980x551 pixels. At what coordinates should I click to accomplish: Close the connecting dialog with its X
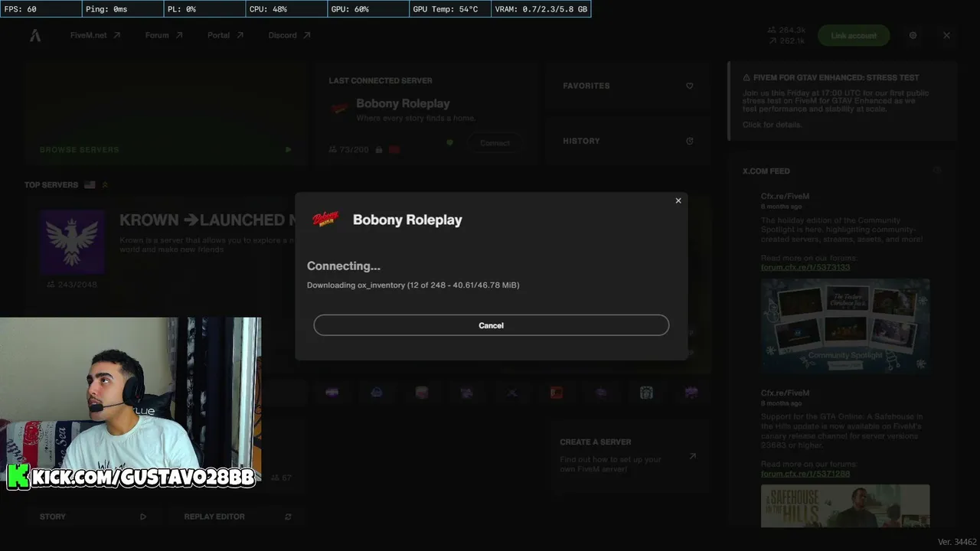[678, 201]
